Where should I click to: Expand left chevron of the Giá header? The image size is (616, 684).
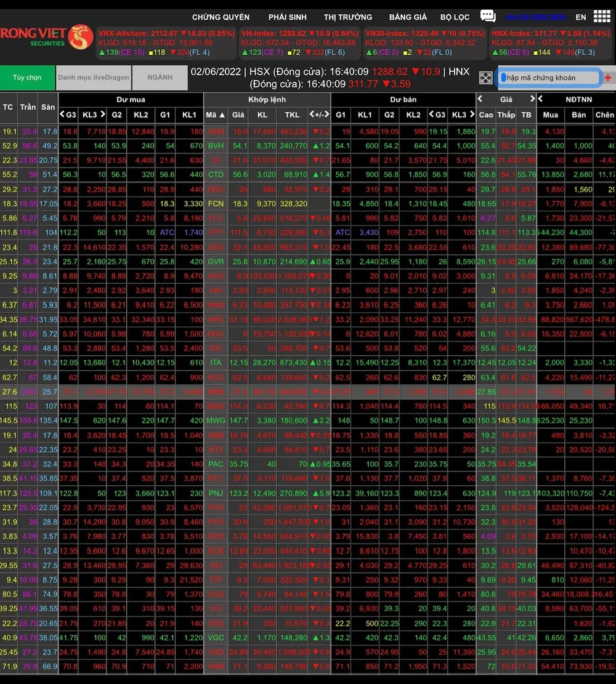480,99
